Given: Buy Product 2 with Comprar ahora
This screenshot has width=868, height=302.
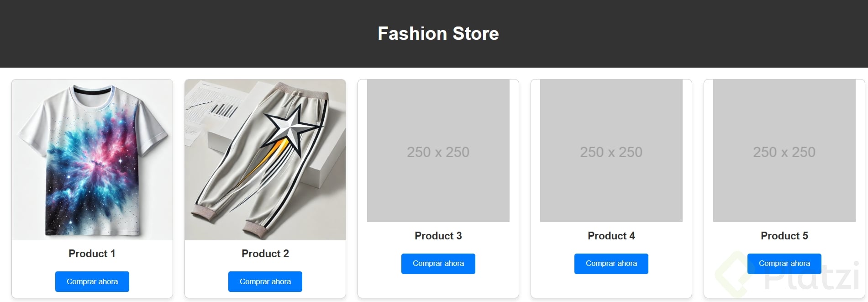Looking at the screenshot, I should pos(265,281).
